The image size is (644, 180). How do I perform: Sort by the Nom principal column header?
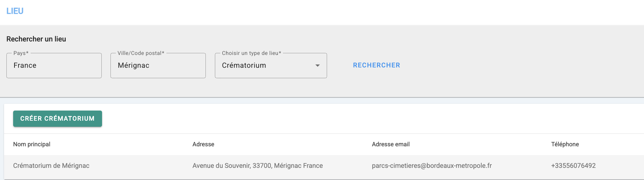point(32,144)
